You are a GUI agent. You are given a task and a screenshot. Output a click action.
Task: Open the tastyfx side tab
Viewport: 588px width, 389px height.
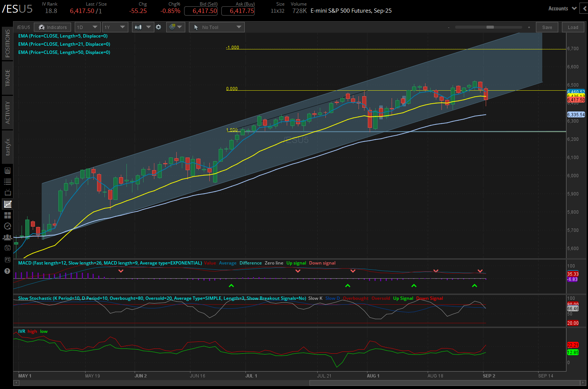[7, 147]
